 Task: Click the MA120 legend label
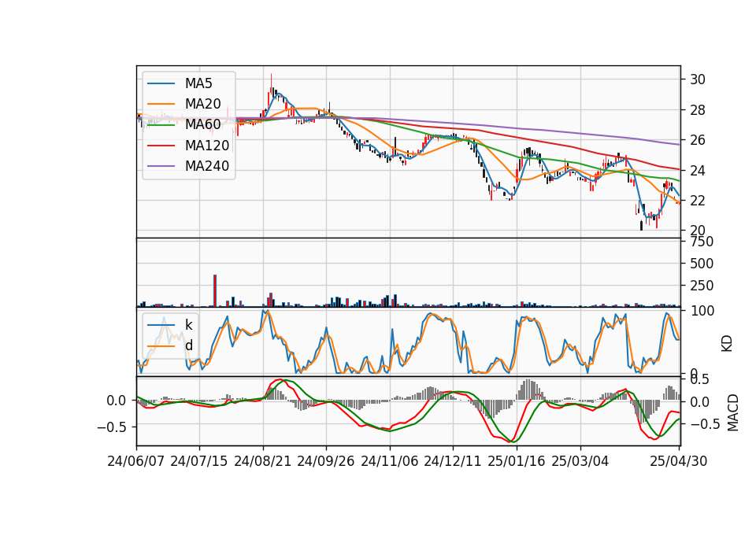[x=207, y=146]
